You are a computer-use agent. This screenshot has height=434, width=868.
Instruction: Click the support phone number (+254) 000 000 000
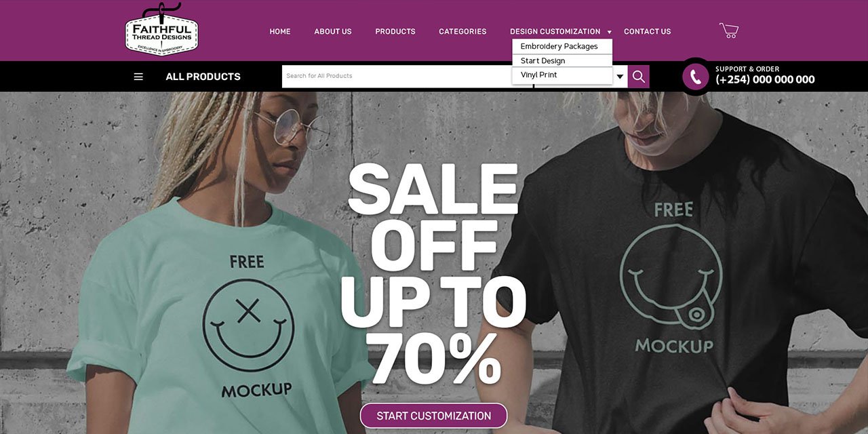pos(765,79)
